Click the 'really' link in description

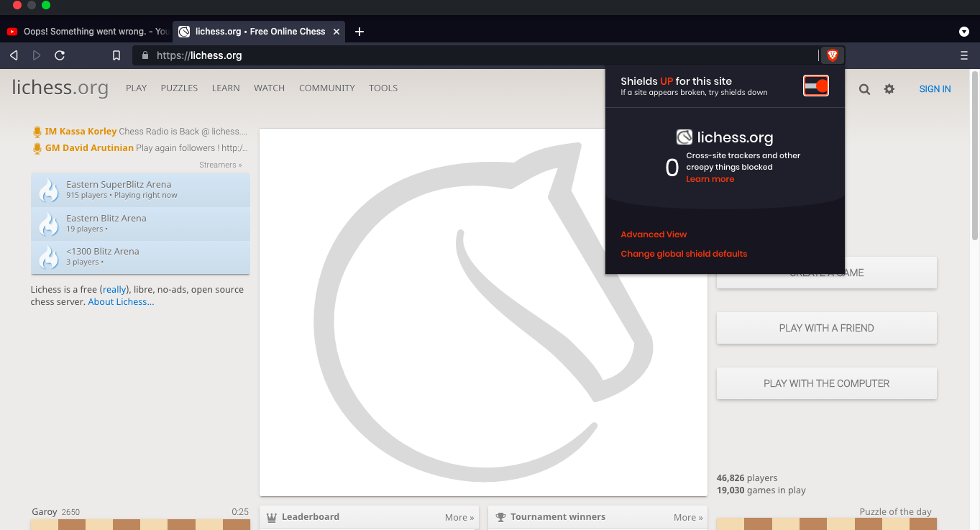click(114, 290)
